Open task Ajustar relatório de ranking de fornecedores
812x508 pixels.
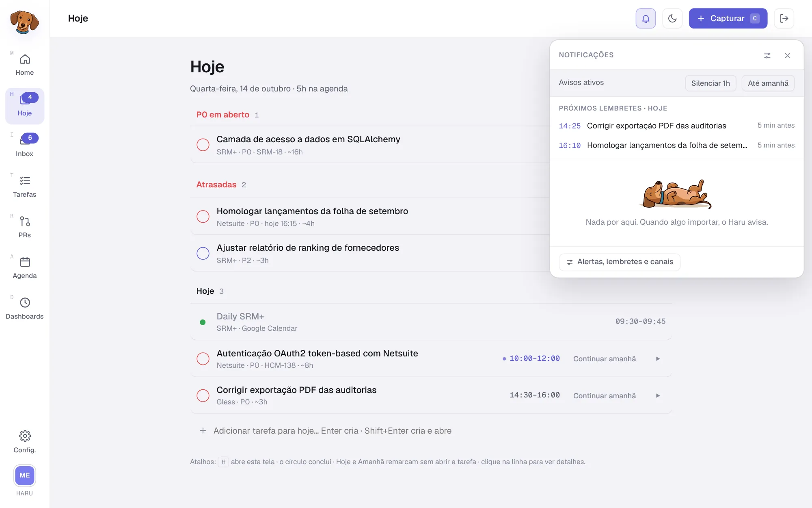308,248
